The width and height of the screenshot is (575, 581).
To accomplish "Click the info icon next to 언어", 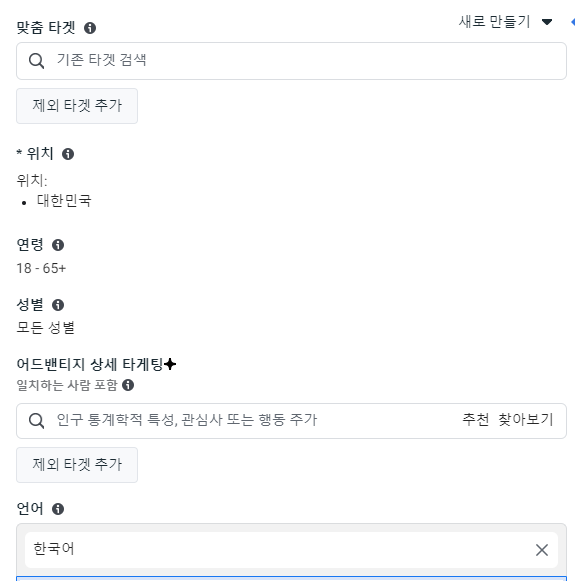I will [58, 509].
